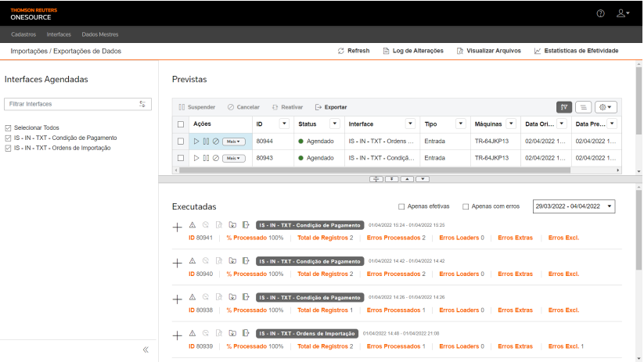The image size is (644, 362).
Task: Open the help question mark icon
Action: (x=600, y=13)
